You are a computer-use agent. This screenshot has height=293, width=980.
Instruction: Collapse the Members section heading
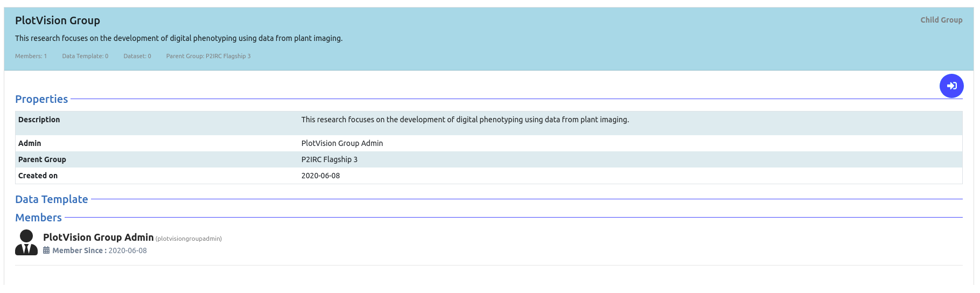click(38, 218)
